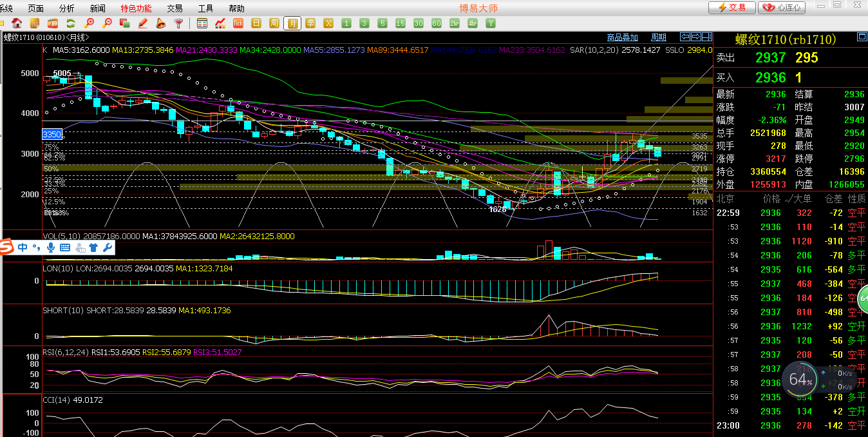This screenshot has height=437, width=868.
Task: Click the Sogou microphone voice input
Action: (x=50, y=248)
